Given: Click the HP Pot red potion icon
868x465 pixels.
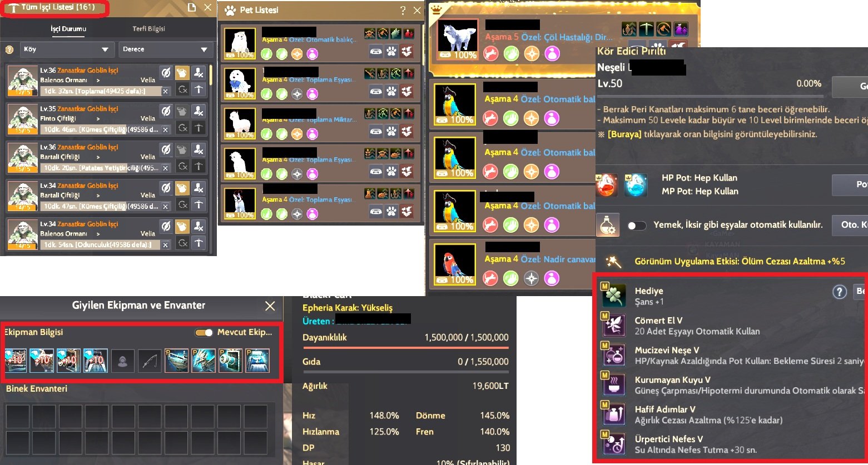Looking at the screenshot, I should point(607,185).
